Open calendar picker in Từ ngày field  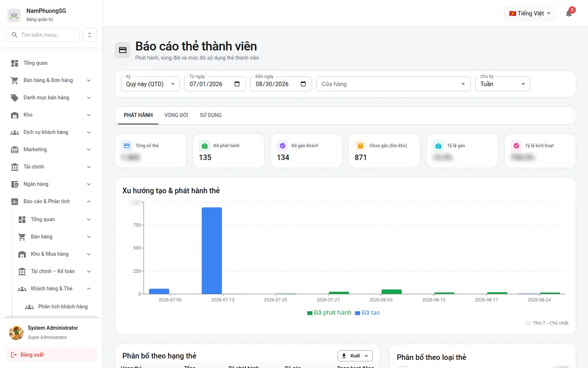coord(237,84)
